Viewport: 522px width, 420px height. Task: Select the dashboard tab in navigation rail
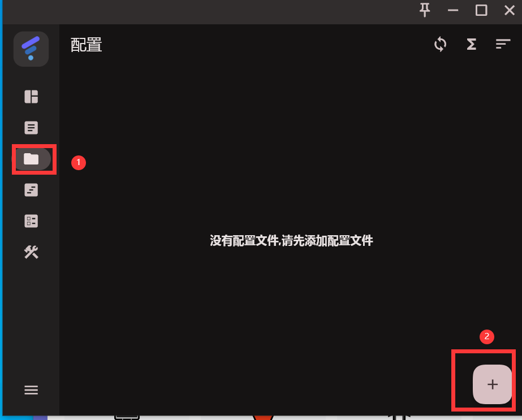tap(31, 97)
